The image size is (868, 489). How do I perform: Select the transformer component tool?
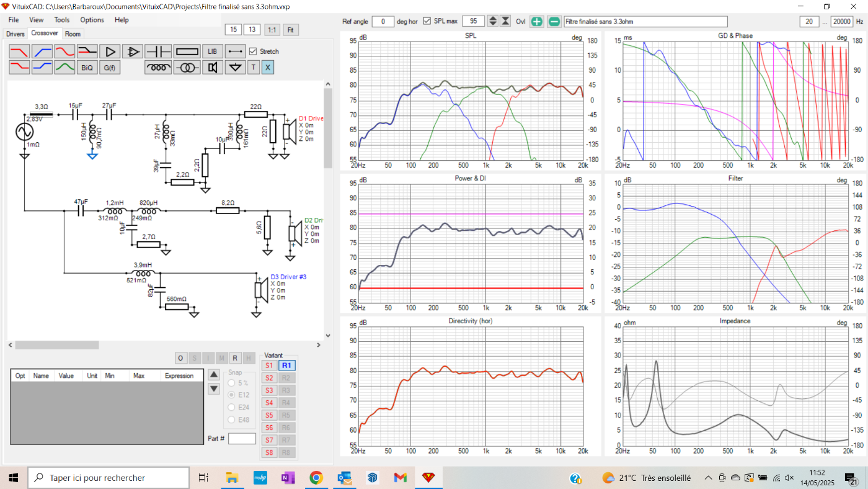pos(187,68)
